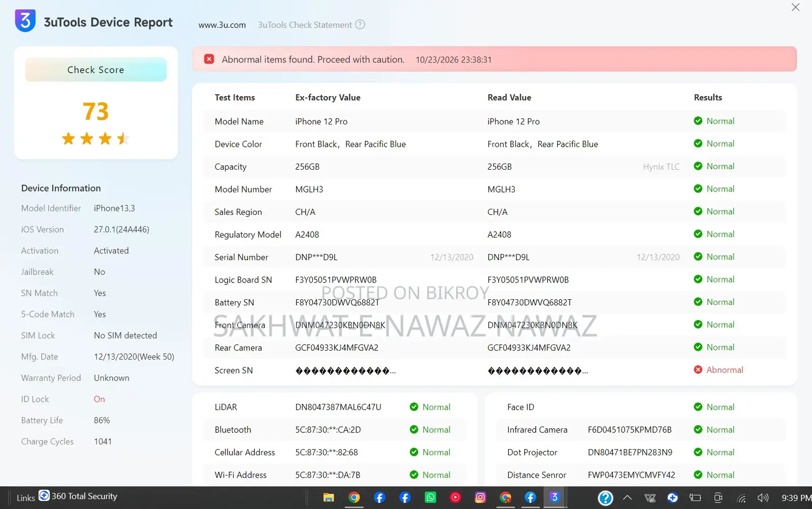Click the score value 73

[x=96, y=111]
